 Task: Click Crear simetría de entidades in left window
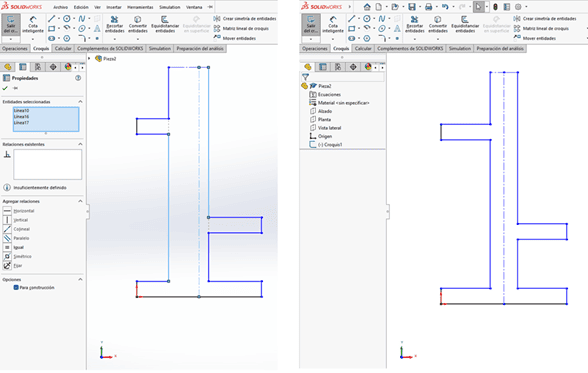245,18
